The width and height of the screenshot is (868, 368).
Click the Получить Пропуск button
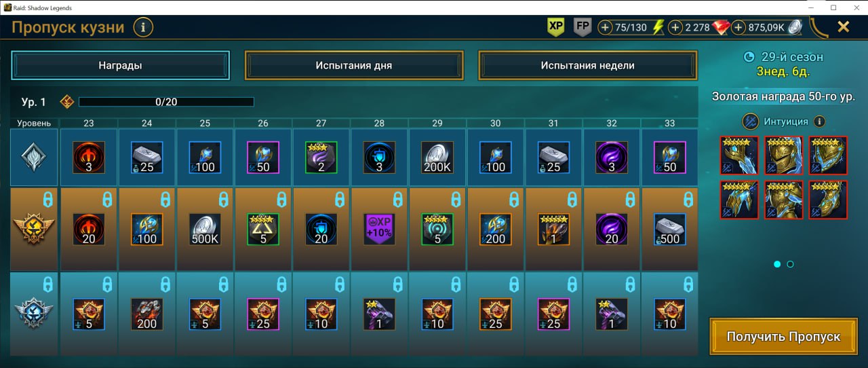(x=783, y=336)
